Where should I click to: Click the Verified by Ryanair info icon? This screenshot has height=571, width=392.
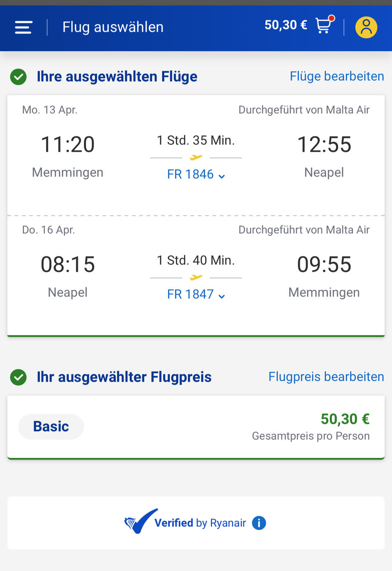tap(259, 523)
